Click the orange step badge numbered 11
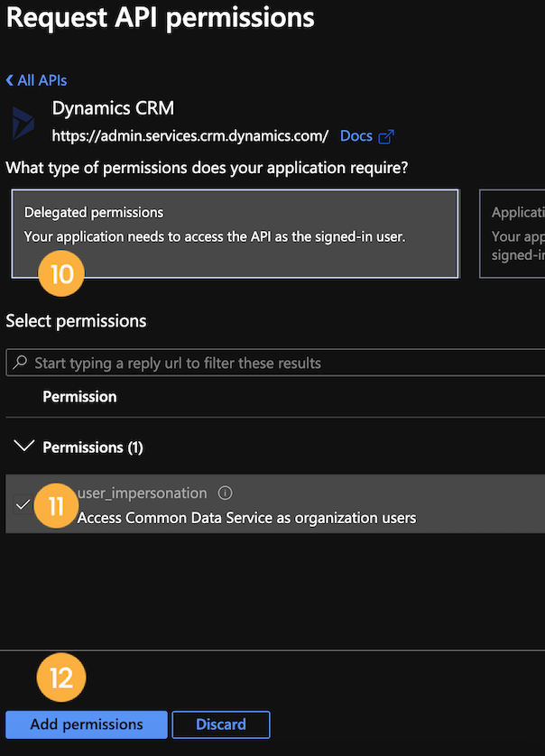Screen dimensions: 545x756 tap(56, 506)
